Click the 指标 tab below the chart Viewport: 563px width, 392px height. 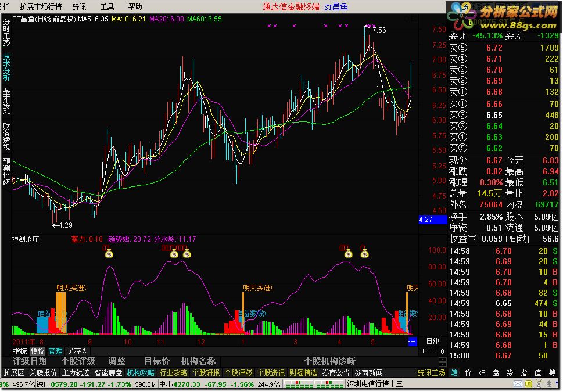click(20, 351)
